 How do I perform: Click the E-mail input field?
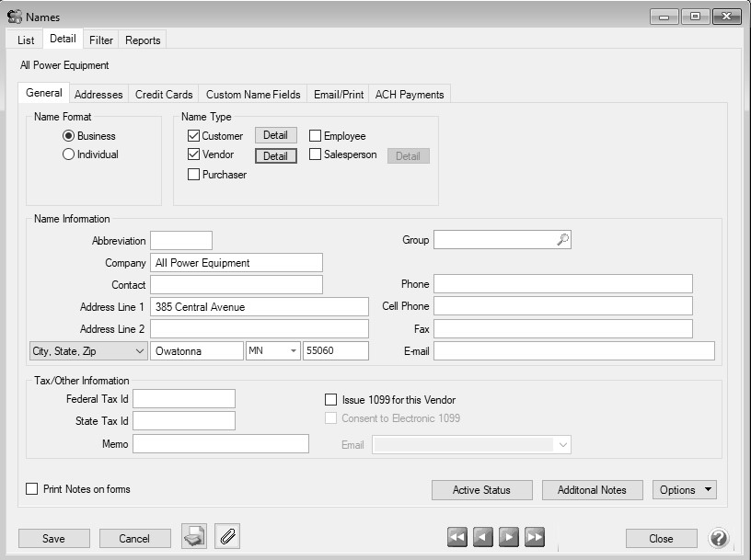(574, 351)
